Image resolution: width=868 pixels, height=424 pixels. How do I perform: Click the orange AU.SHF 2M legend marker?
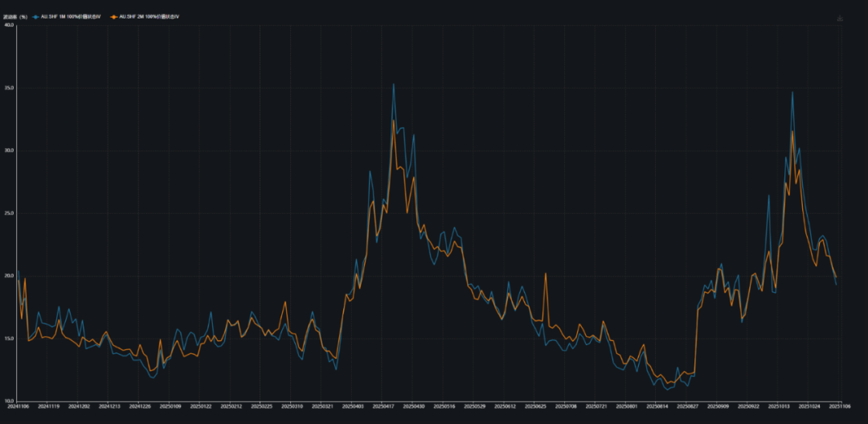click(x=113, y=16)
